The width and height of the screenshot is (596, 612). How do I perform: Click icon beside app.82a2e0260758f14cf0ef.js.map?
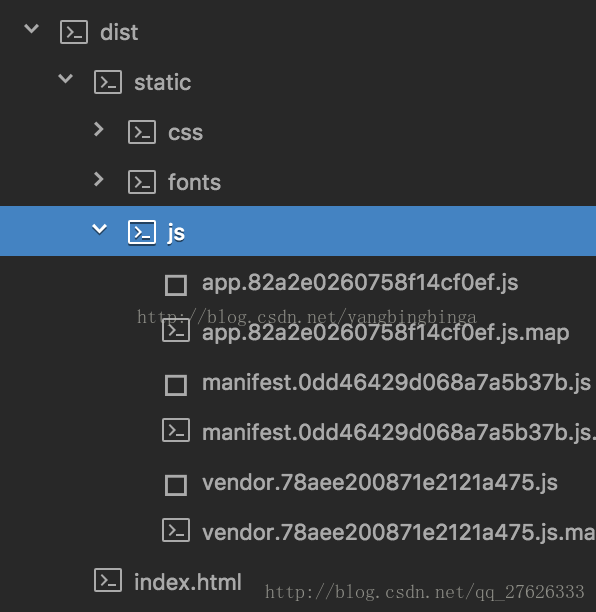tap(176, 331)
